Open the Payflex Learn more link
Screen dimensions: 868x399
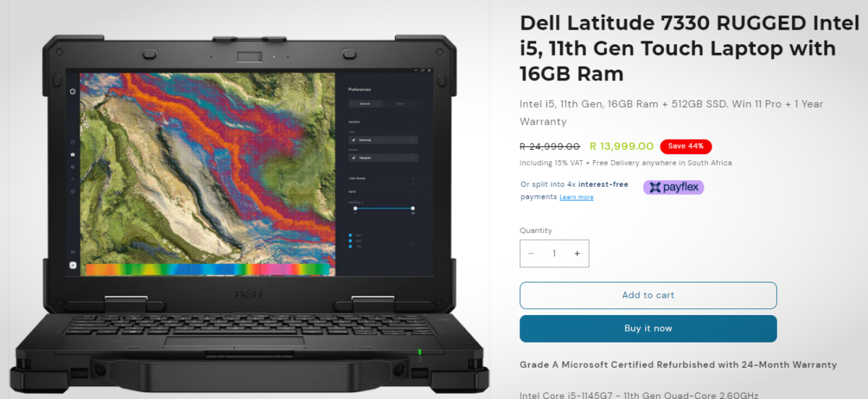coord(576,197)
